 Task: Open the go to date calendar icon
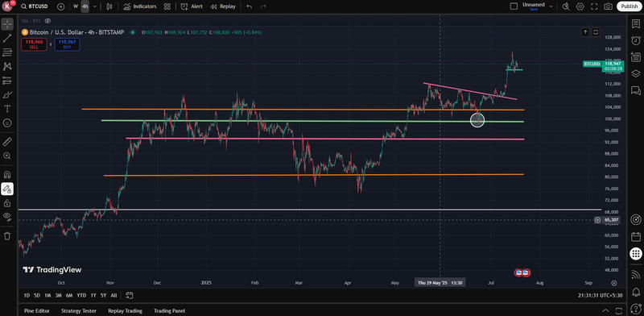click(x=129, y=295)
